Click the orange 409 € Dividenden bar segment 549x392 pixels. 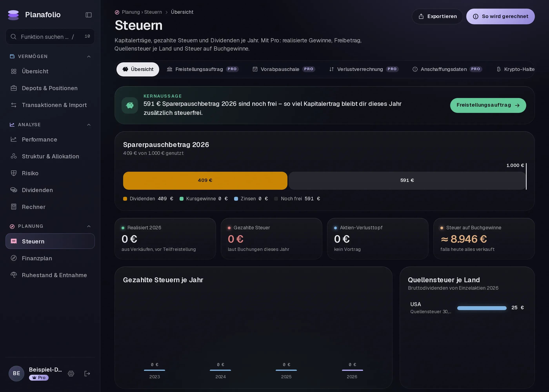(205, 180)
